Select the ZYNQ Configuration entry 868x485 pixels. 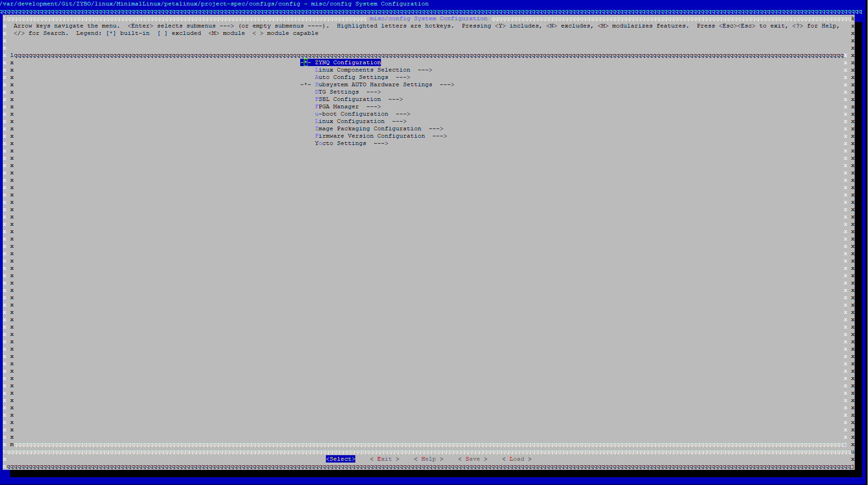341,62
